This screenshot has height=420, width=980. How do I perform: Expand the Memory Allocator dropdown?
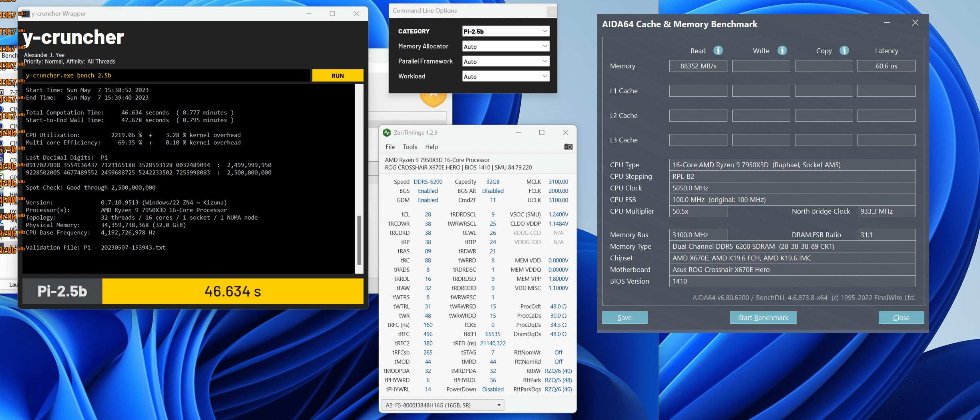[x=506, y=46]
